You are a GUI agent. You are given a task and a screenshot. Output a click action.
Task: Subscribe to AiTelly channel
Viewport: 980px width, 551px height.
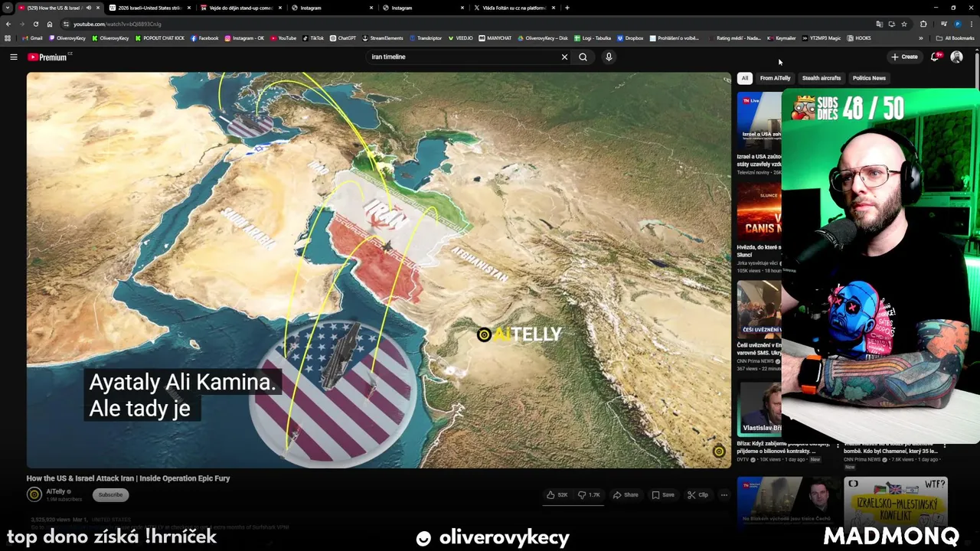click(110, 495)
